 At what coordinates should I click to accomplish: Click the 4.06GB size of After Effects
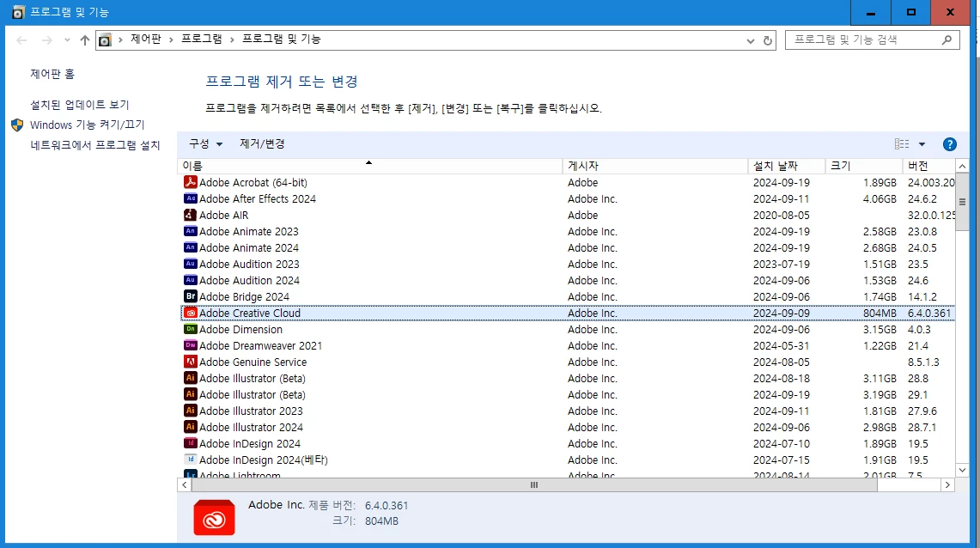[x=880, y=198]
